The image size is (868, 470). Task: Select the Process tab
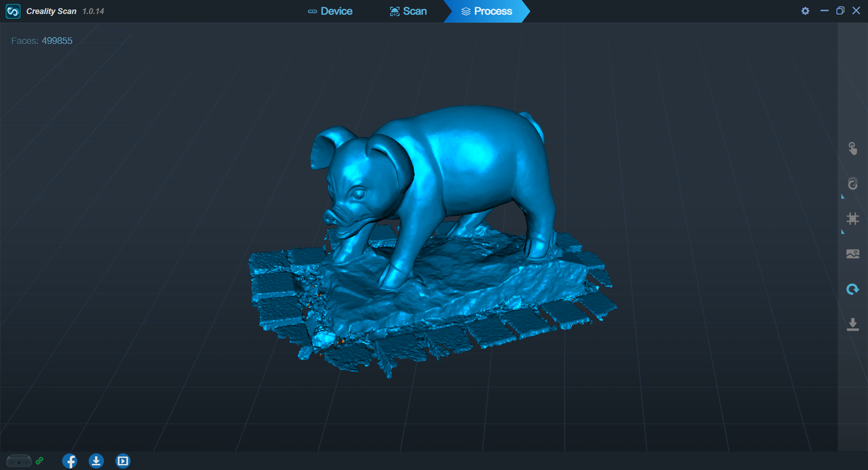click(x=486, y=11)
